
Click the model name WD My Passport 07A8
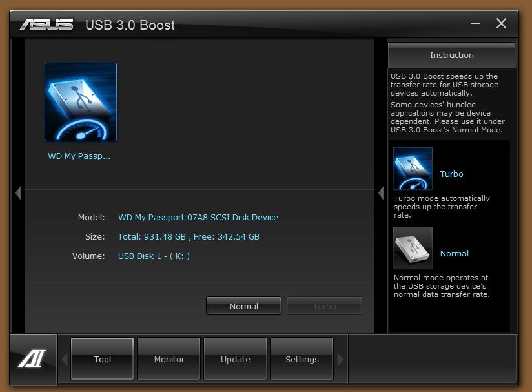tap(198, 217)
